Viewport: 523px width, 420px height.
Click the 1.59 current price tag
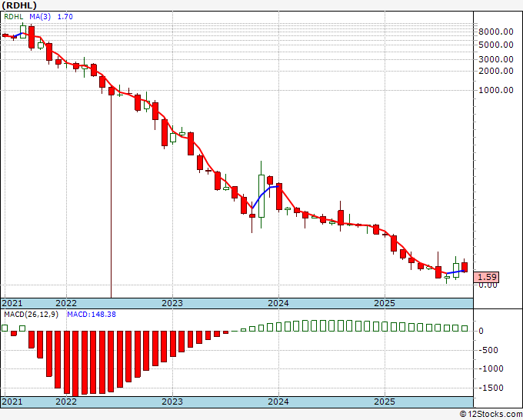pos(487,277)
